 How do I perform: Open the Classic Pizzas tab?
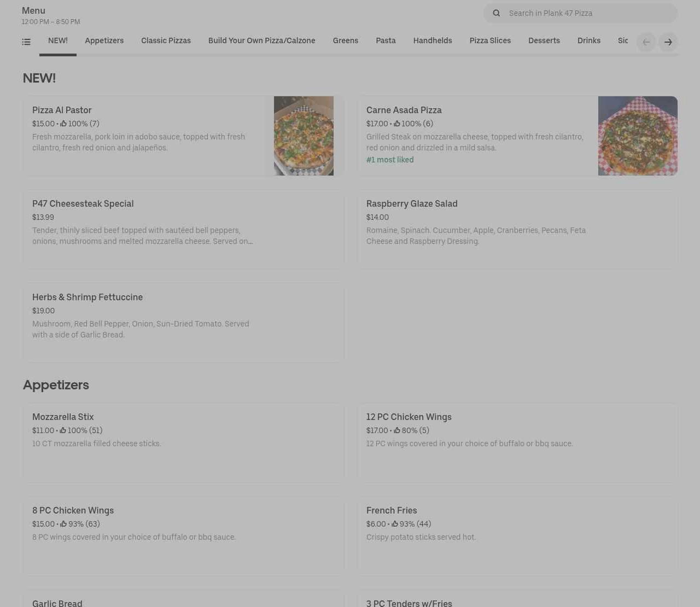coord(166,41)
